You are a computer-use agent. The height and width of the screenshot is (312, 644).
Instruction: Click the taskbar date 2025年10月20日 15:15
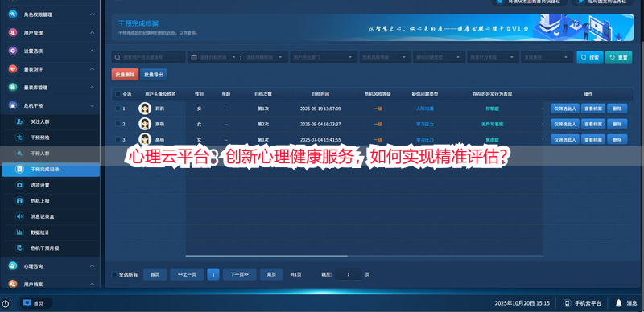(522, 303)
